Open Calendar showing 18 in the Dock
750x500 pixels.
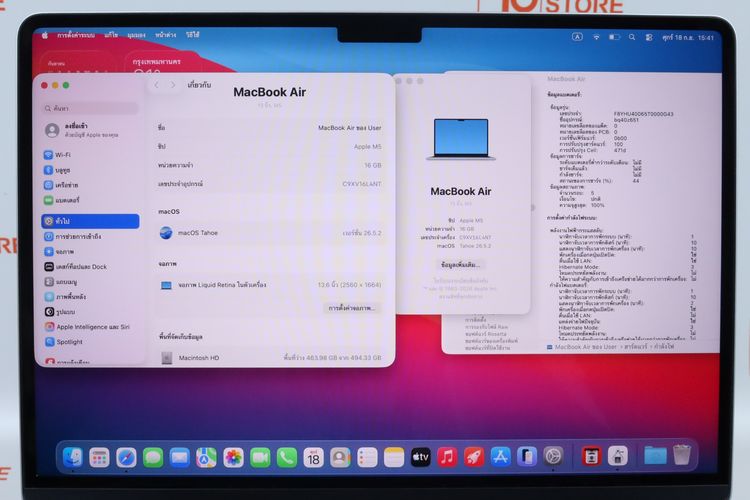click(x=313, y=457)
